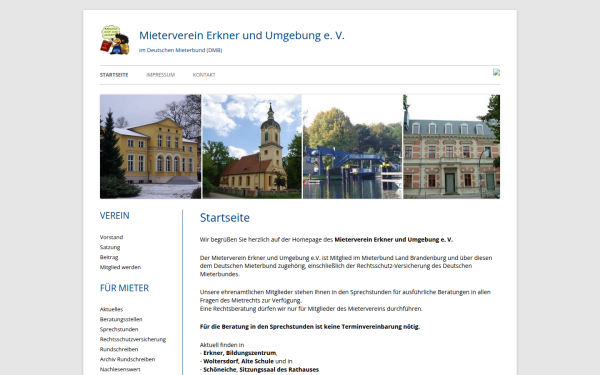600x375 pixels.
Task: Open the Nachlesenswert sidebar link
Action: [120, 369]
